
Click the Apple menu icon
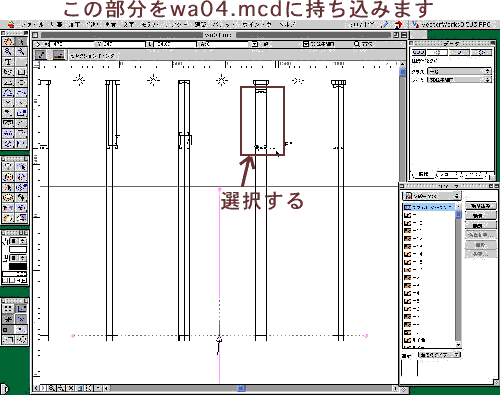pos(11,24)
